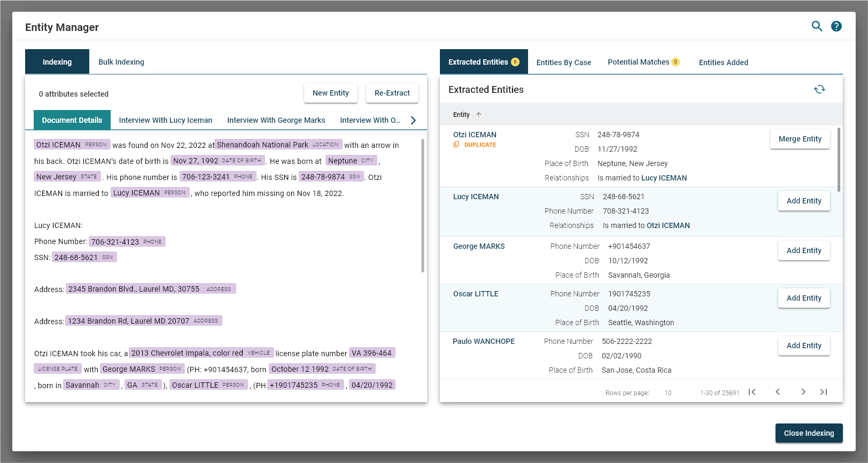Merge Entity for Otzi ICEMAN
The image size is (868, 463).
coord(800,139)
